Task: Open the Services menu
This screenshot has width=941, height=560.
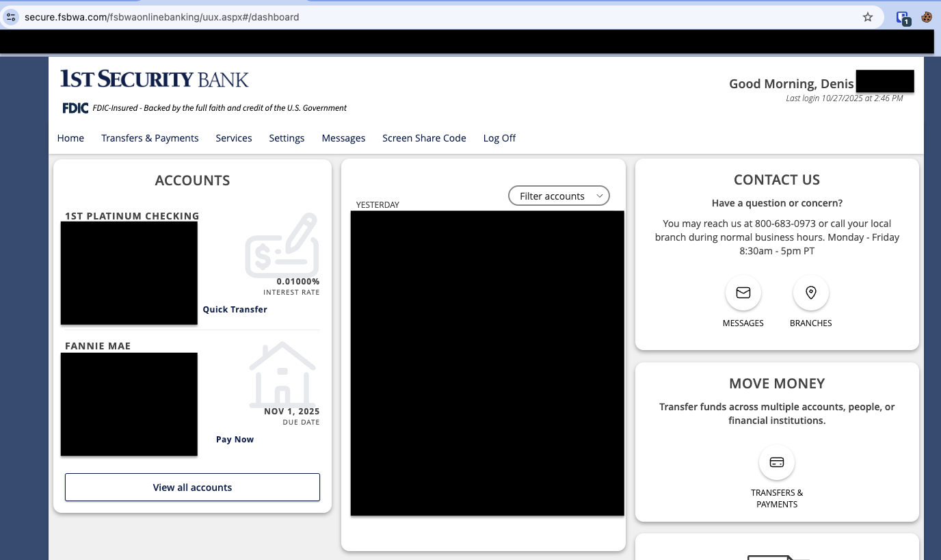Action: pyautogui.click(x=234, y=138)
